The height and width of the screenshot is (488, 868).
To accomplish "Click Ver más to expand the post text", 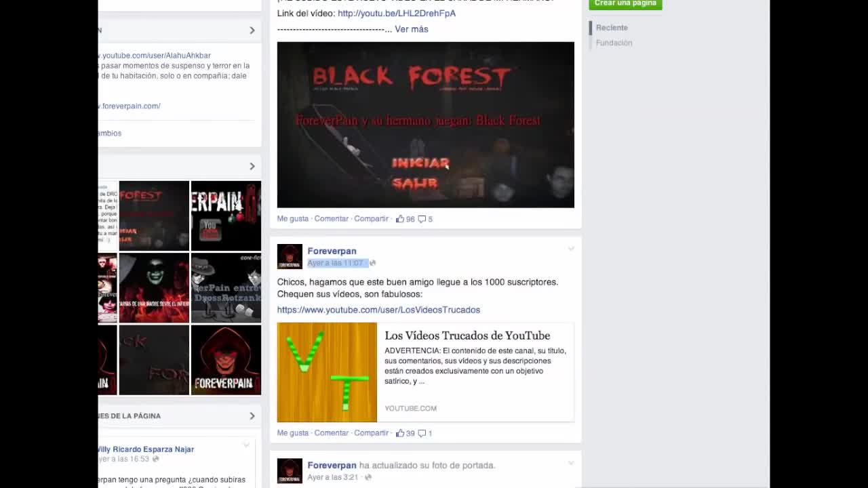I will coord(411,29).
